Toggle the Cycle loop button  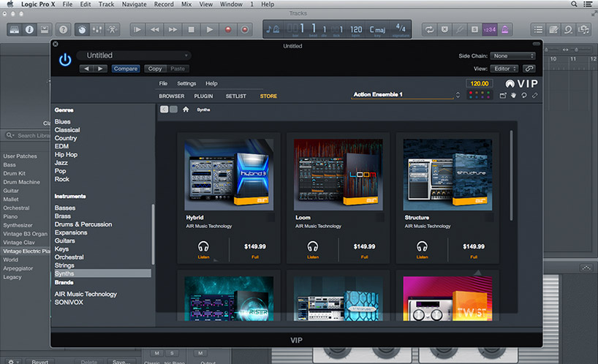point(429,29)
